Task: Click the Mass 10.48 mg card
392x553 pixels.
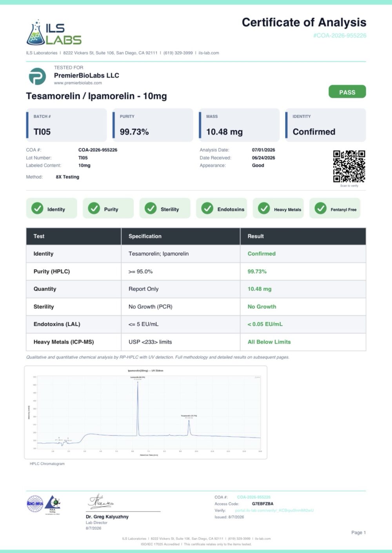Action: pyautogui.click(x=239, y=125)
